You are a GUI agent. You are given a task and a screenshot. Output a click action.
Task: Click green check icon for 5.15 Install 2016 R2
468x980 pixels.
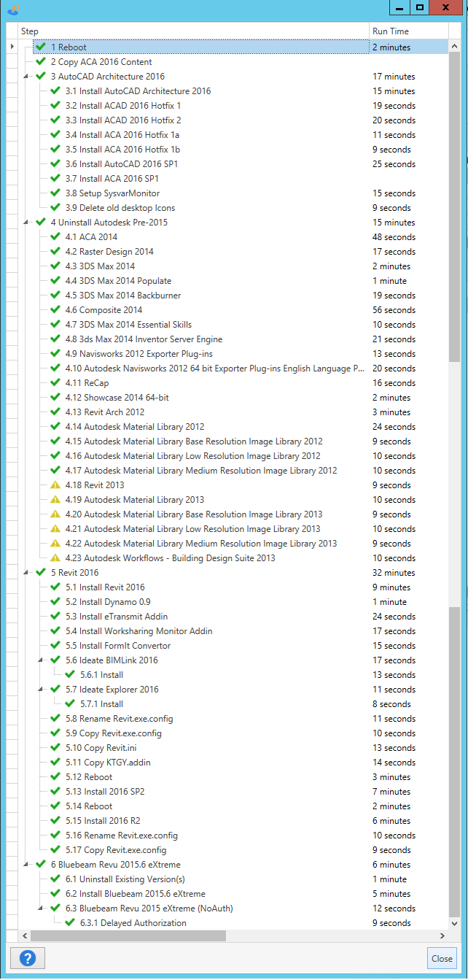(55, 821)
